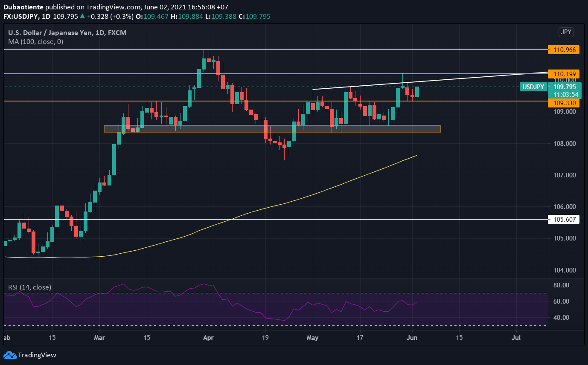The height and width of the screenshot is (365, 588).
Task: Click the Mar label on time axis
Action: [99, 337]
